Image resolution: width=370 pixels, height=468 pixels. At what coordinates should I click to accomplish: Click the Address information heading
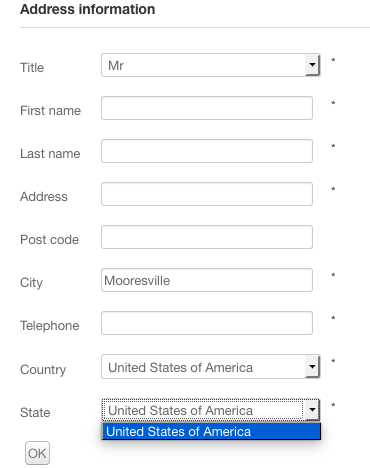coord(88,9)
